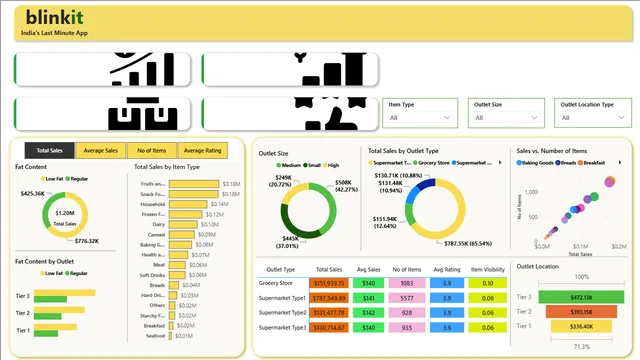The height and width of the screenshot is (360, 640).
Task: Click the $787.55K (65.54%) outlet type label
Action: (468, 244)
